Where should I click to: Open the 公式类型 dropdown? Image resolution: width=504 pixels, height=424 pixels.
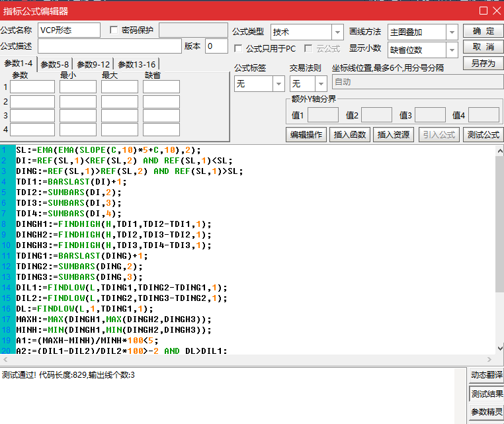337,32
